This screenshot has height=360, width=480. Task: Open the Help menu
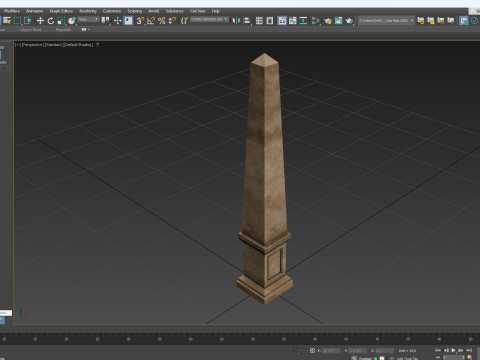[x=216, y=11]
